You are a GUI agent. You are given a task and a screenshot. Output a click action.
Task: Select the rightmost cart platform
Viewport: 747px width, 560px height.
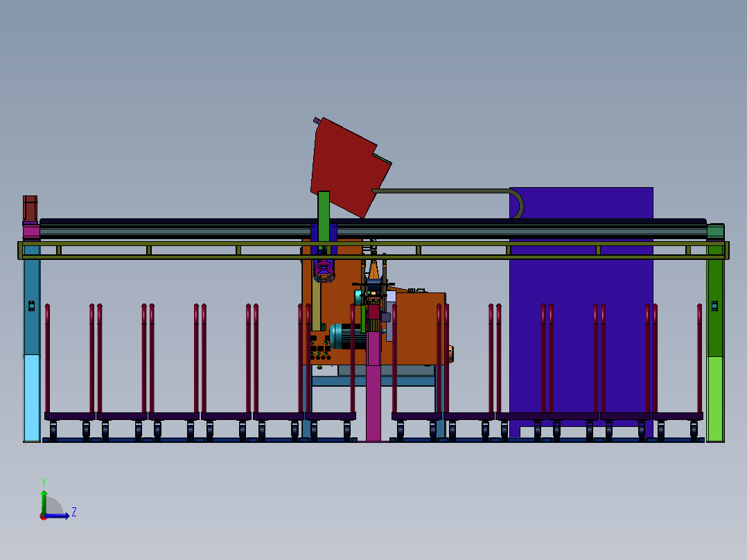pyautogui.click(x=678, y=416)
